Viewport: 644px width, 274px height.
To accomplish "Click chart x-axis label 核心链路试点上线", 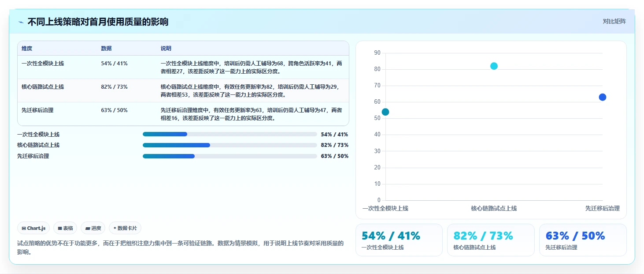I will 494,208.
